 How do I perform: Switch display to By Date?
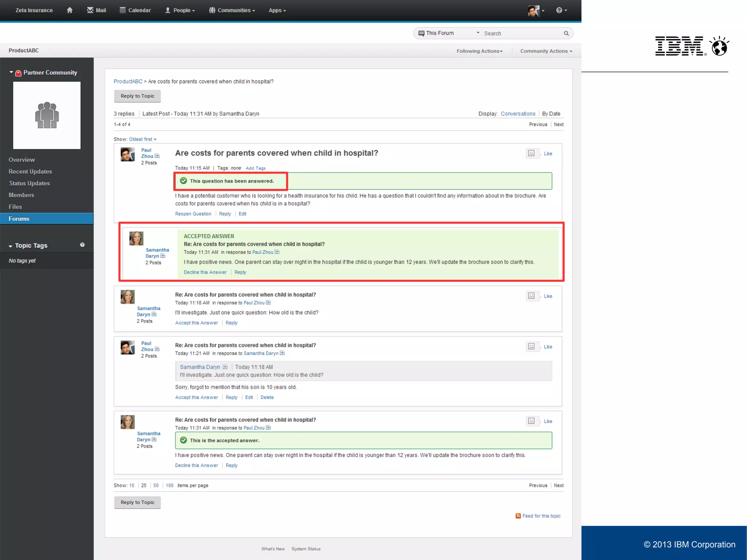551,114
